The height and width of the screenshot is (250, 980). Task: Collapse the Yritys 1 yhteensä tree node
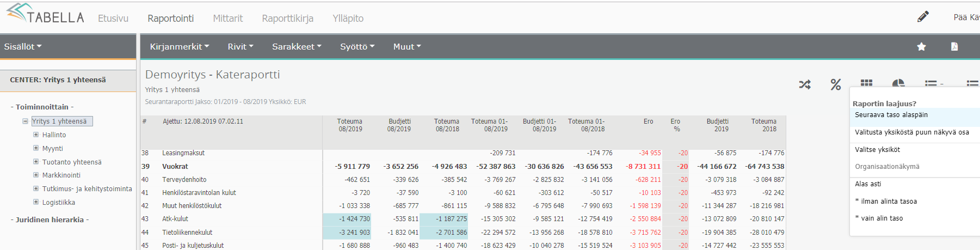pos(25,121)
